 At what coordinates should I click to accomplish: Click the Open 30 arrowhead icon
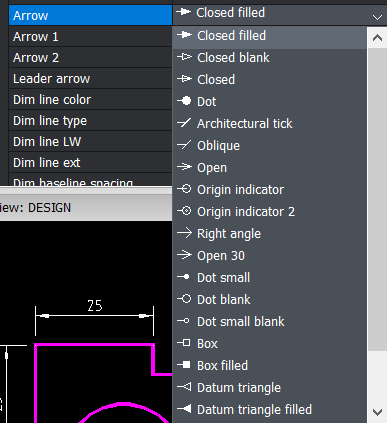184,255
